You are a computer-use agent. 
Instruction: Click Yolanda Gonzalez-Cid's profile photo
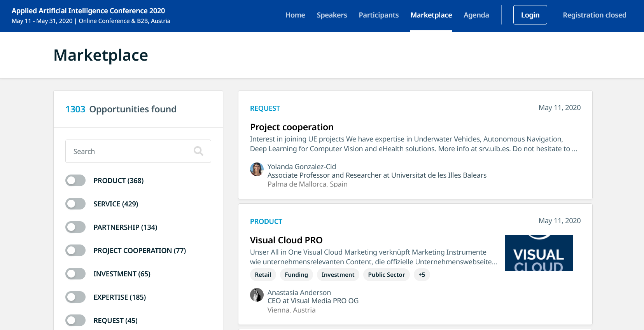(257, 169)
